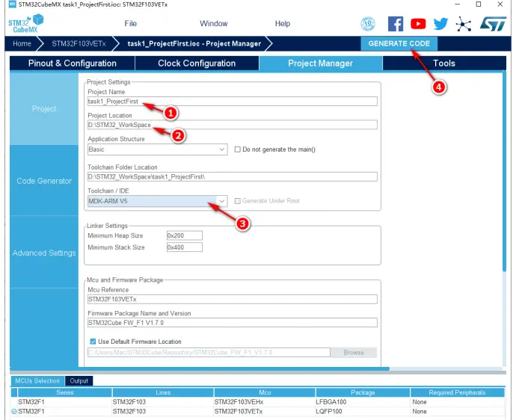Viewport: 513px width, 420px height.
Task: Click the STM32F103VETx breadcrumb
Action: [x=79, y=44]
